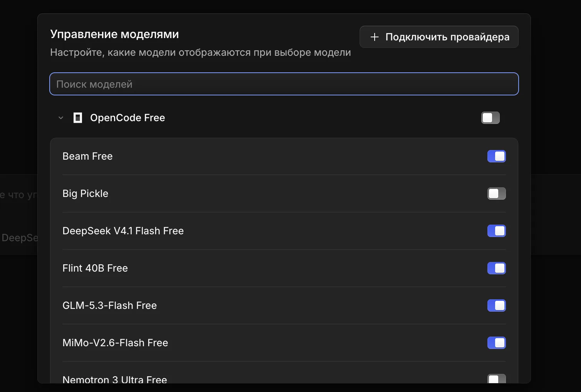This screenshot has width=581, height=392.
Task: Switch off the Flint 40B Free toggle
Action: [497, 268]
